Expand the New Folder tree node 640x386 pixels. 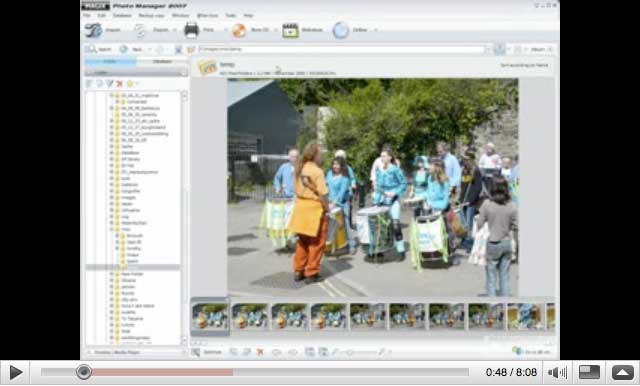pos(111,274)
